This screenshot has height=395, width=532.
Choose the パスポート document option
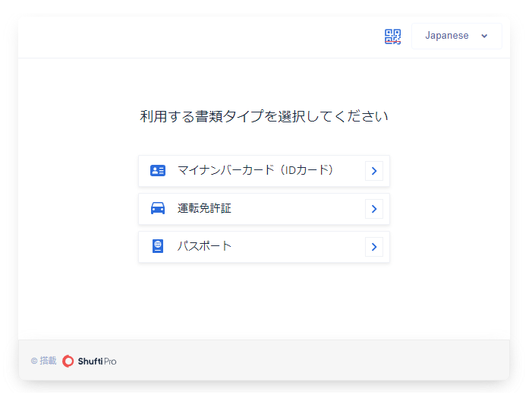pos(263,247)
